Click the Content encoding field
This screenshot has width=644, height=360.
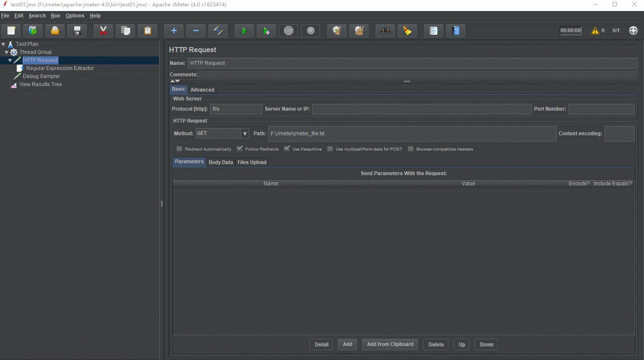pos(619,134)
